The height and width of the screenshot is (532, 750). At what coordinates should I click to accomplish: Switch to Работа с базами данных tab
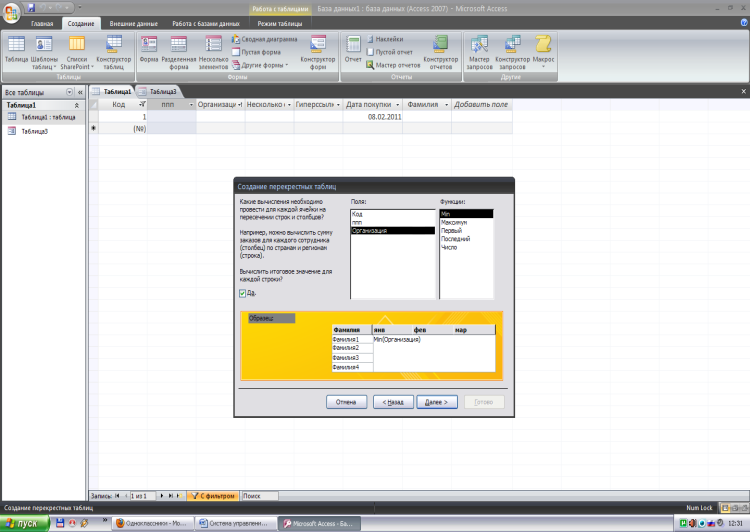coord(206,23)
